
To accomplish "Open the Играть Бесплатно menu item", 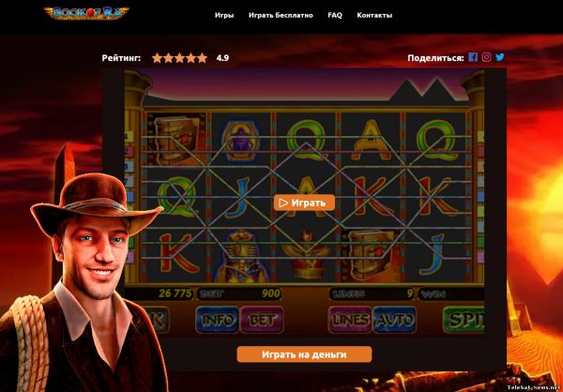I will [281, 15].
